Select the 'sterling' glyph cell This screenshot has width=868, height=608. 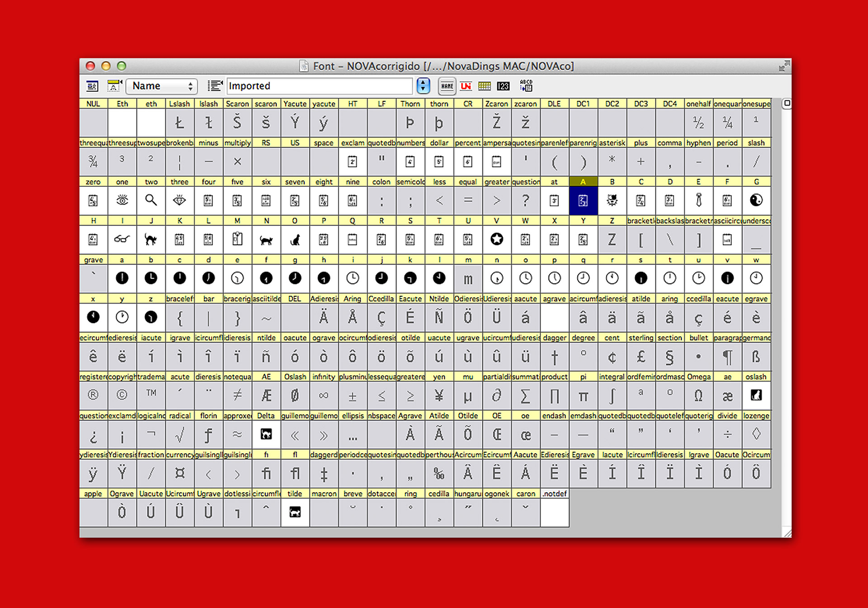click(x=641, y=356)
